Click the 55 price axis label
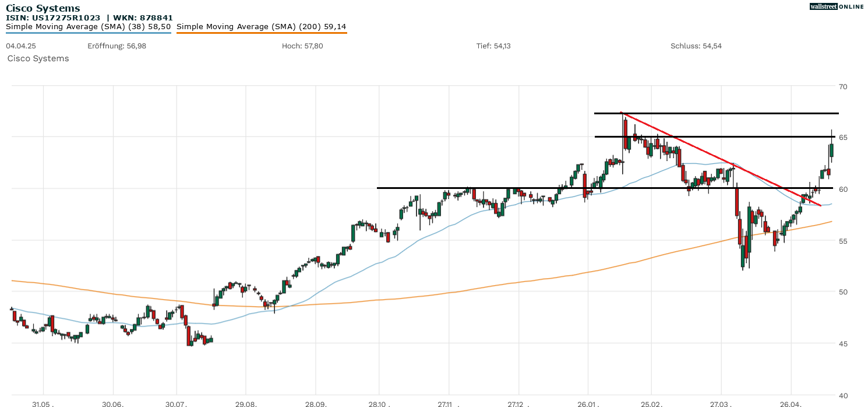Image resolution: width=868 pixels, height=407 pixels. coord(844,240)
